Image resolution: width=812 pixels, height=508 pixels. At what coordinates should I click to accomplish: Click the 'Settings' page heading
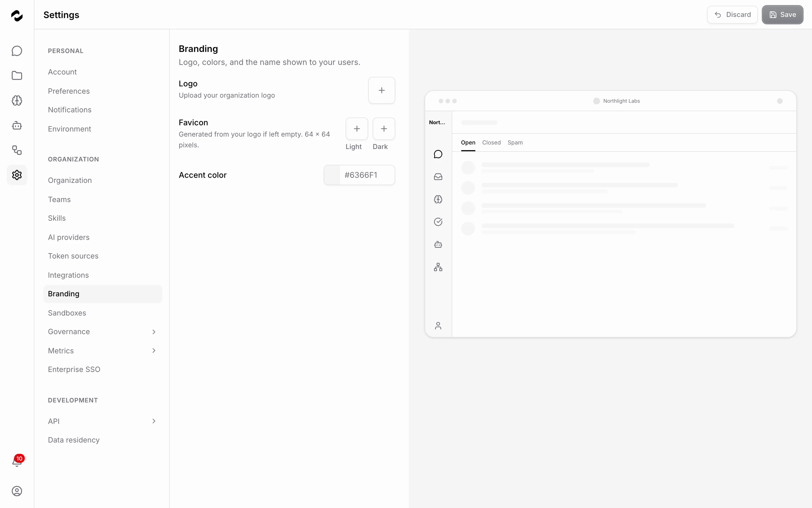(x=61, y=15)
